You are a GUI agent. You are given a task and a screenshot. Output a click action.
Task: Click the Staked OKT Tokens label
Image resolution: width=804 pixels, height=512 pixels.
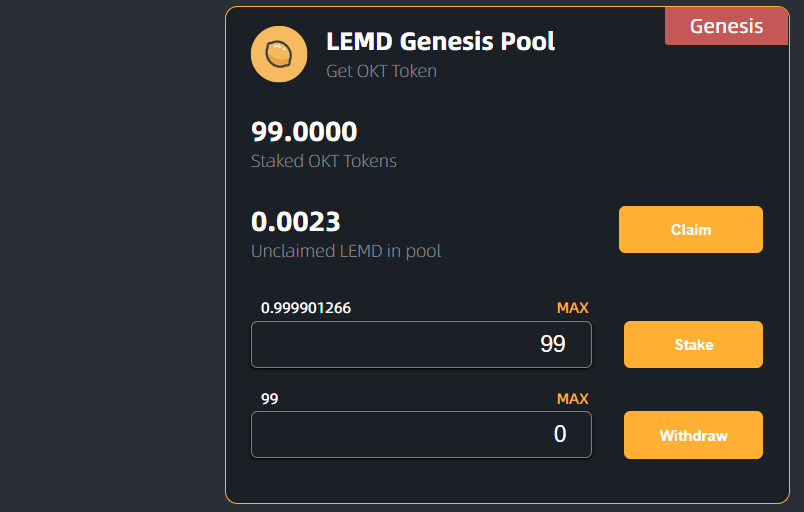coord(324,161)
